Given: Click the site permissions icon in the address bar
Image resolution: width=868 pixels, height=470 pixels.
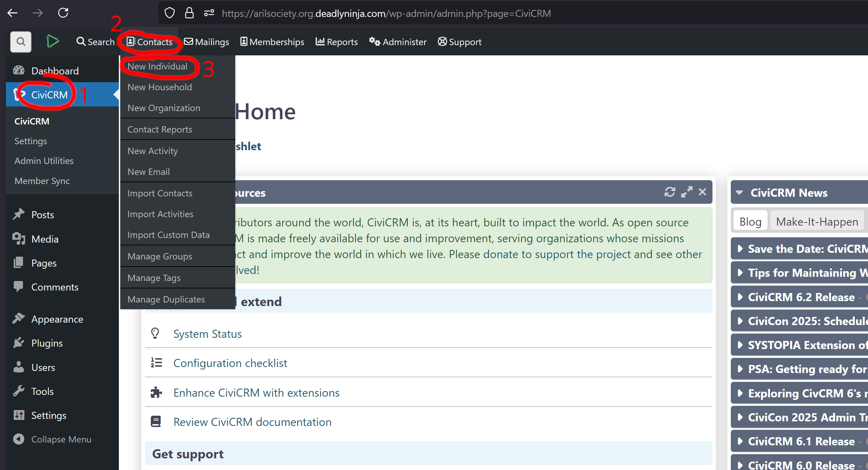Looking at the screenshot, I should click(x=209, y=13).
